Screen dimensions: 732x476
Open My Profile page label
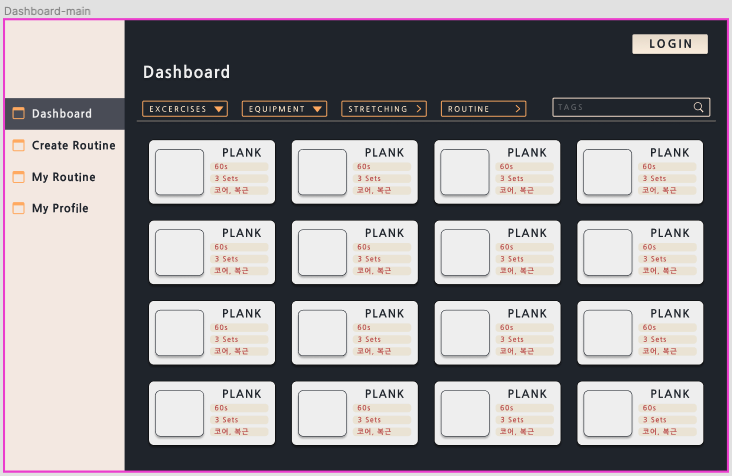point(60,208)
